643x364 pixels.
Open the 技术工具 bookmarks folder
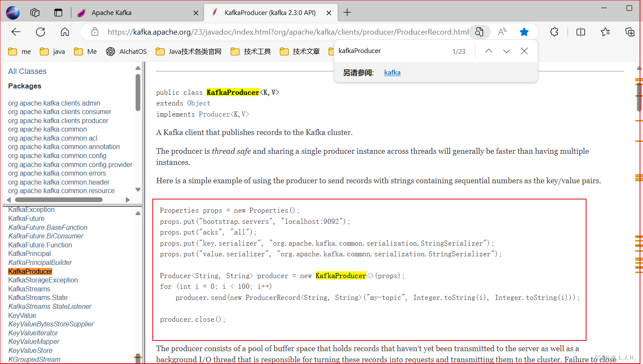(251, 52)
